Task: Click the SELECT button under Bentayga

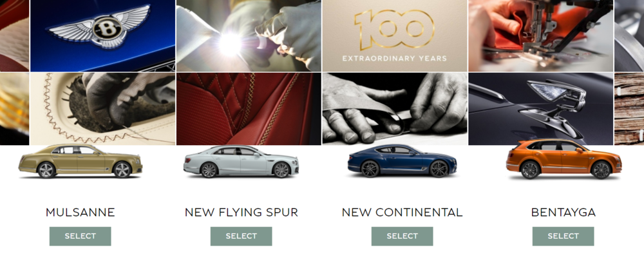Action: tap(563, 236)
